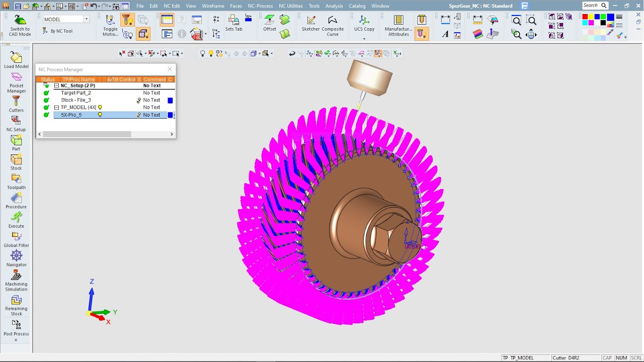
Task: Click the UCS Copy icon
Action: 364,20
